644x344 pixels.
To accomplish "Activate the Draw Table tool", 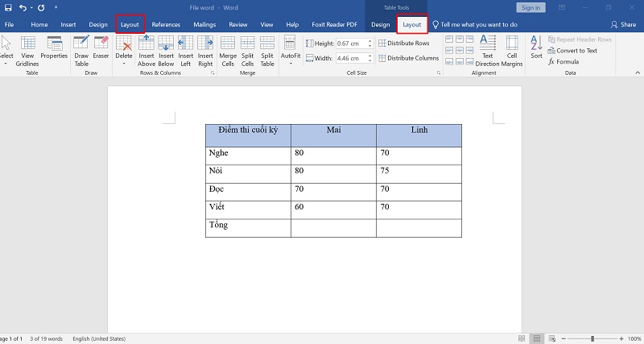I will tap(81, 51).
